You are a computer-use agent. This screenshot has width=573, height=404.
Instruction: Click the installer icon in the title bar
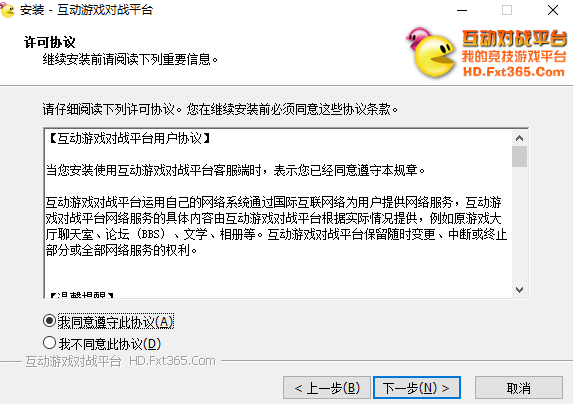coord(7,10)
